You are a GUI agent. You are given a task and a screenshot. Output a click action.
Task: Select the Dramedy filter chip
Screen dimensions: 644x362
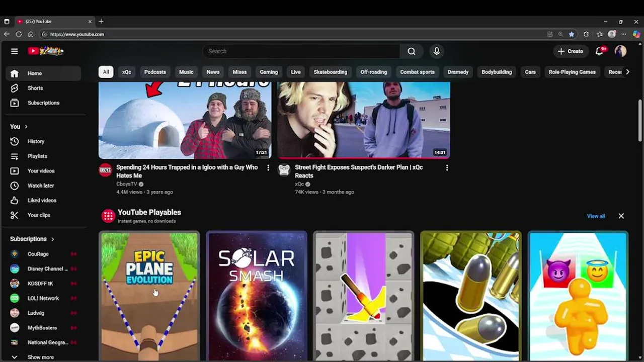458,72
